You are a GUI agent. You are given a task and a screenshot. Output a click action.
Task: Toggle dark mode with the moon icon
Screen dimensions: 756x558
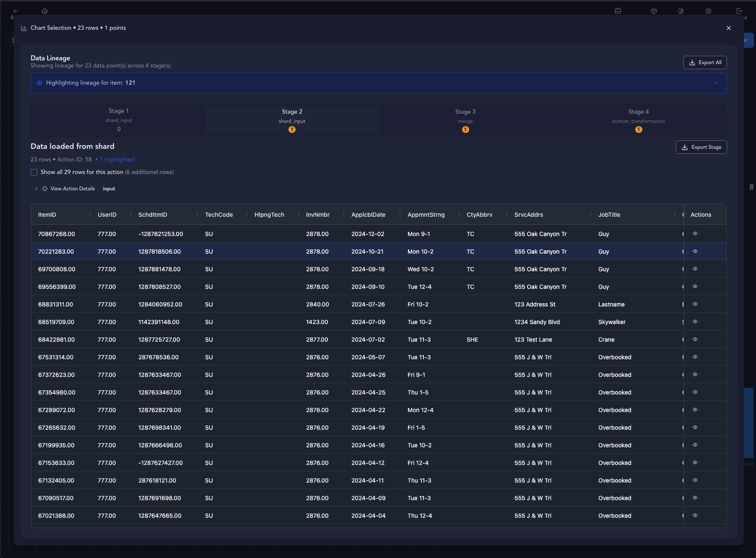(681, 11)
